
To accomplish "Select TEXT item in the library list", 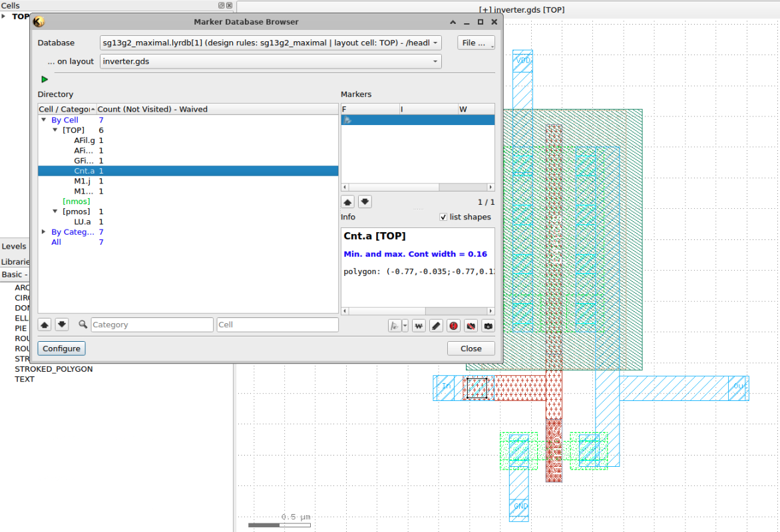I will click(x=25, y=379).
